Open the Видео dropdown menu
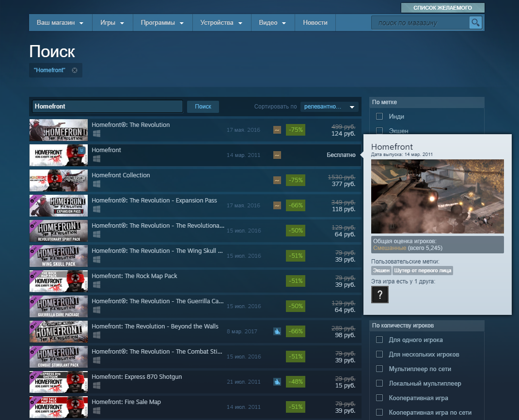 click(272, 22)
